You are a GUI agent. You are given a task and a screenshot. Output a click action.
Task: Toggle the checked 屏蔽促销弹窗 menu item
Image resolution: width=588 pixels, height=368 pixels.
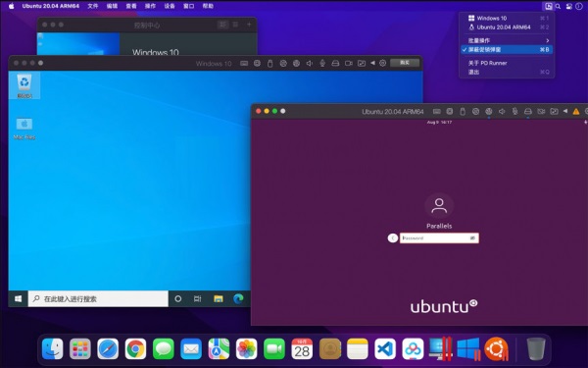tap(507, 50)
